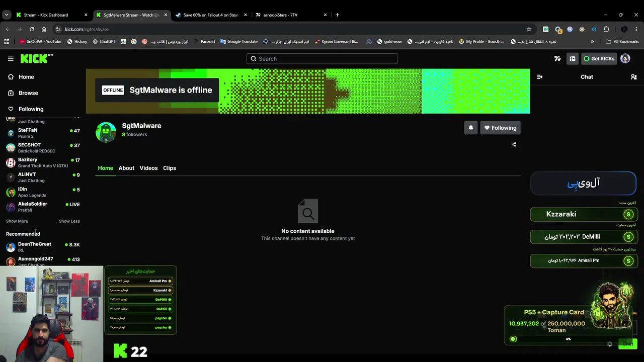Expand followed channels with Show More
This screenshot has width=644, height=362.
(x=17, y=221)
